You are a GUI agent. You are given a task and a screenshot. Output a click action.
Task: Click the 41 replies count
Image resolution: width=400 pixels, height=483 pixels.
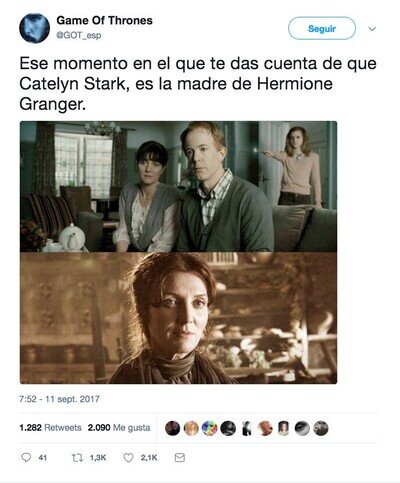tap(42, 458)
